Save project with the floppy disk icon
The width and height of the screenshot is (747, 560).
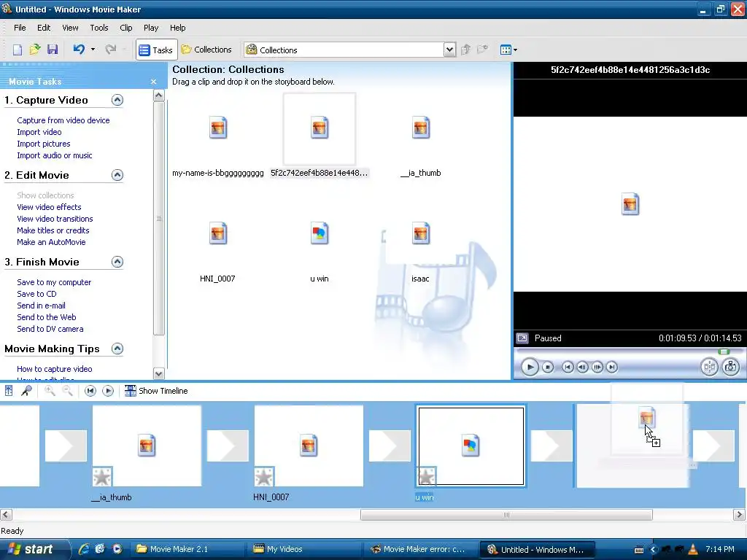53,50
